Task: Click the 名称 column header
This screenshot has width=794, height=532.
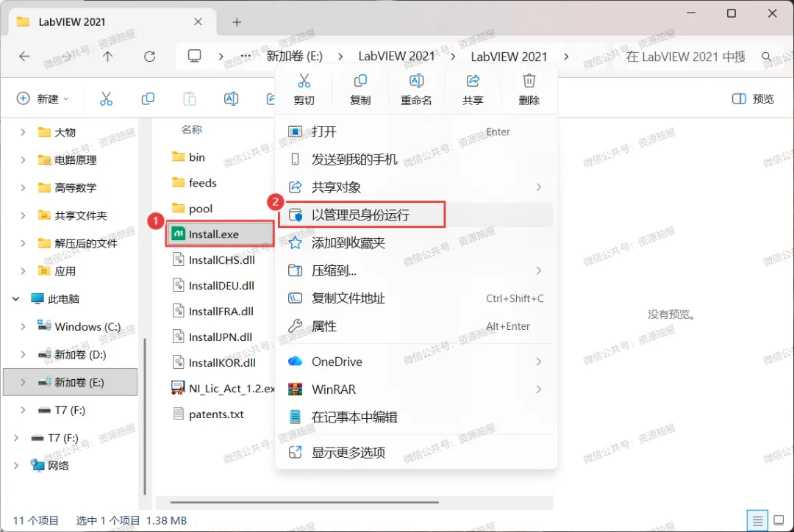Action: (x=192, y=129)
